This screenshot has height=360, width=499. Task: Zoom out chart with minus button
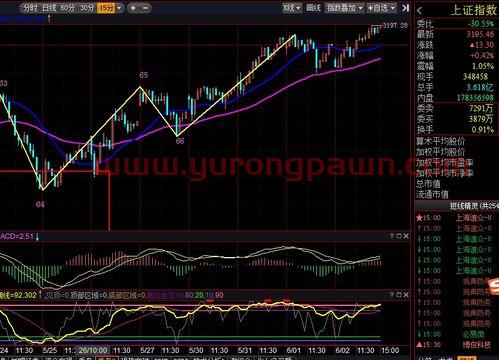[145, 8]
